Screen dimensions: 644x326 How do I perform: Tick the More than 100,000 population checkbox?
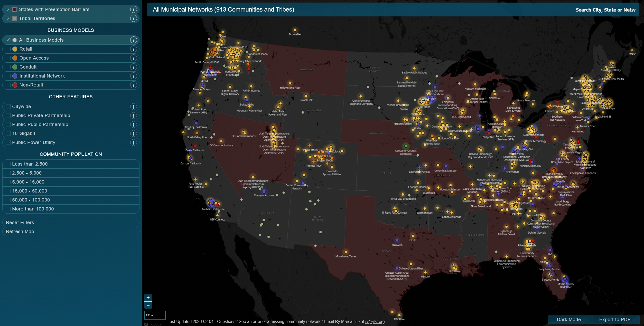[8, 209]
